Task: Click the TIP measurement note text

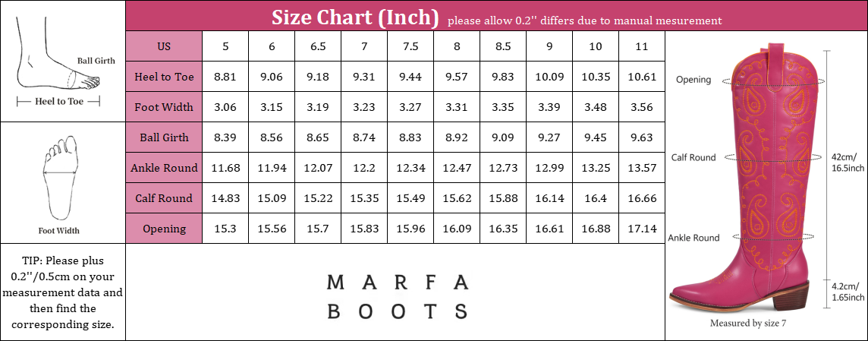Action: (x=62, y=292)
